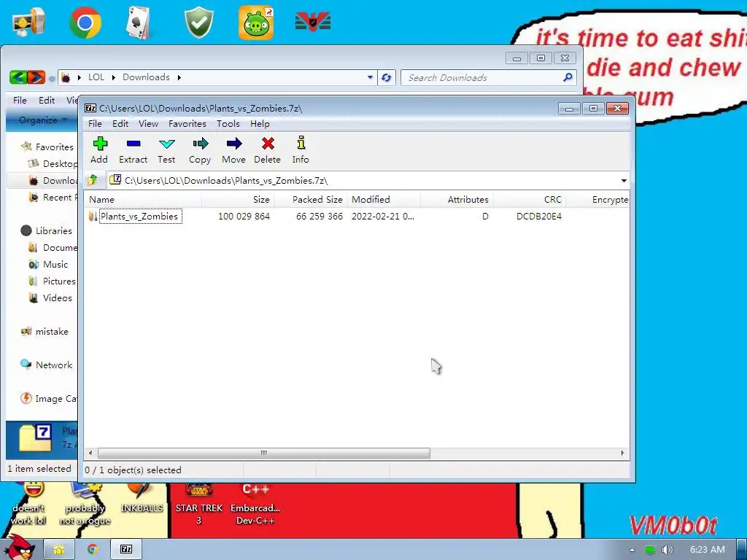
Task: Open the computer desktop icon
Action: [29, 22]
